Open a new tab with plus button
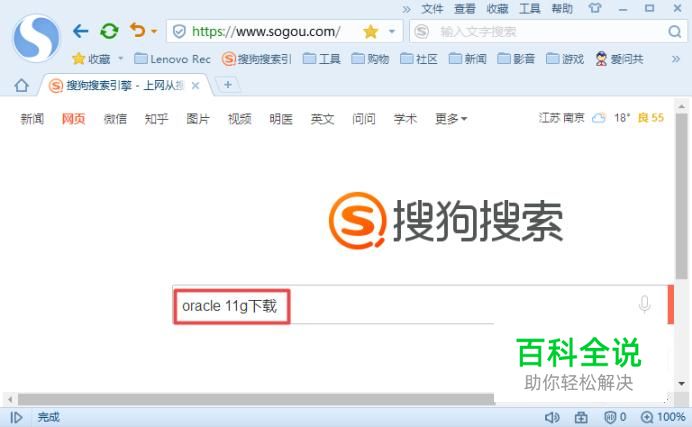The height and width of the screenshot is (427, 692). pyautogui.click(x=228, y=84)
